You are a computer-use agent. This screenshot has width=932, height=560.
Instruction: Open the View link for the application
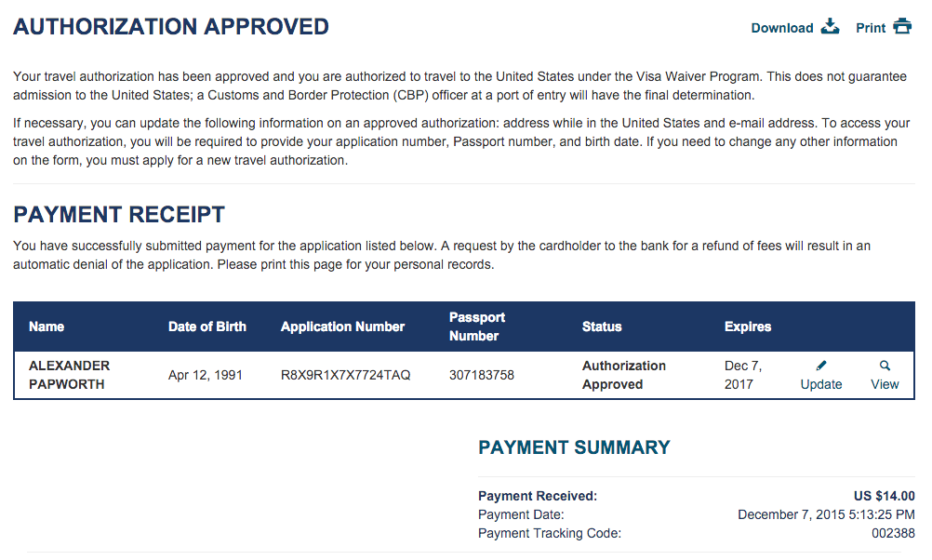tap(885, 384)
